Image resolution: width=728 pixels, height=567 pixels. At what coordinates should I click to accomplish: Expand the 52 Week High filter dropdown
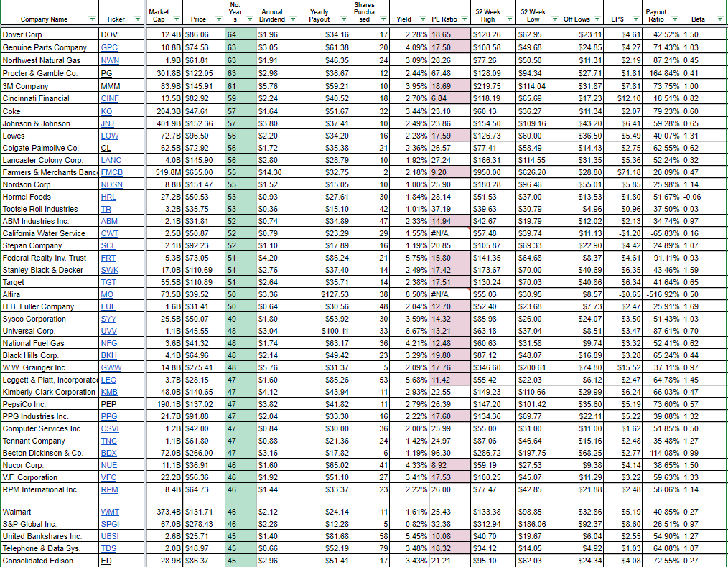508,19
